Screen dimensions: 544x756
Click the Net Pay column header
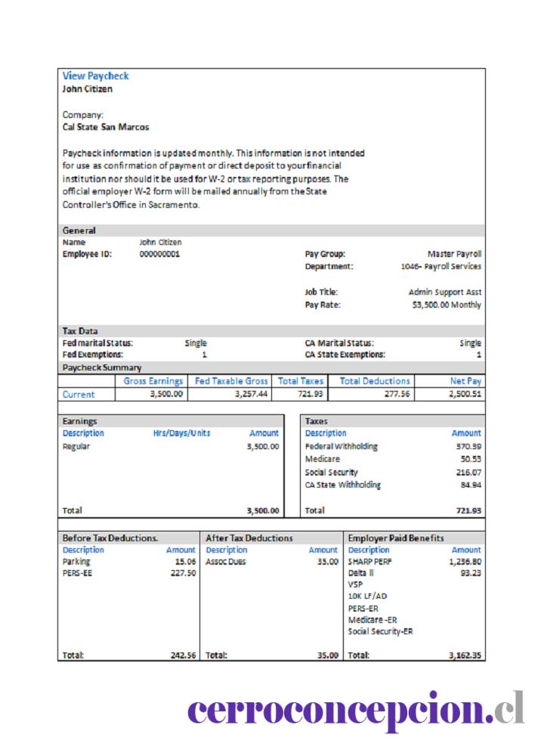[x=465, y=381]
